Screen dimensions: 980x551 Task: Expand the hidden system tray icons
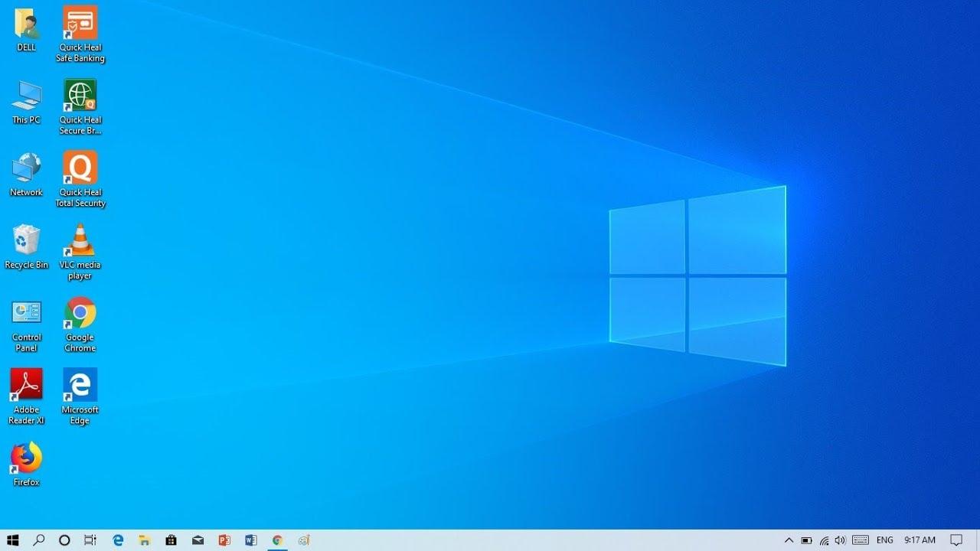[788, 540]
